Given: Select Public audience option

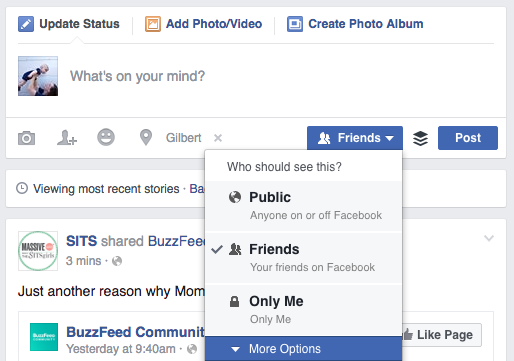Looking at the screenshot, I should (304, 206).
